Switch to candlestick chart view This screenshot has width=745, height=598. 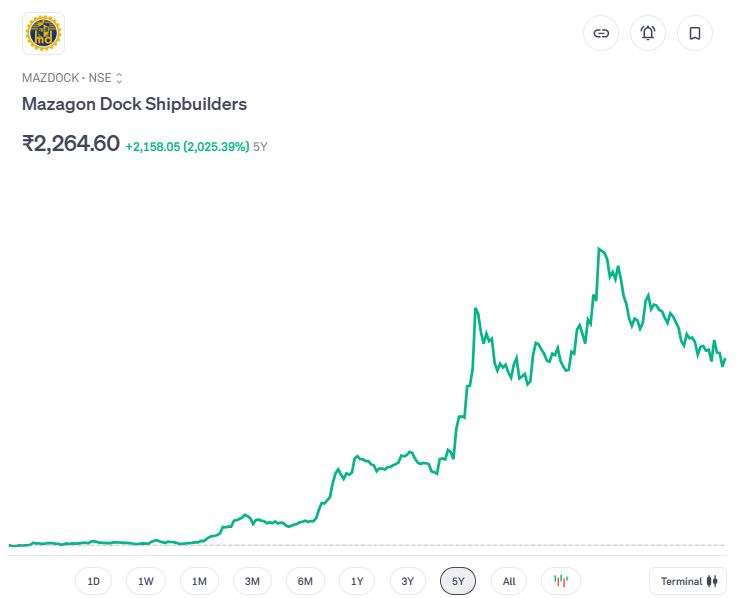[561, 581]
